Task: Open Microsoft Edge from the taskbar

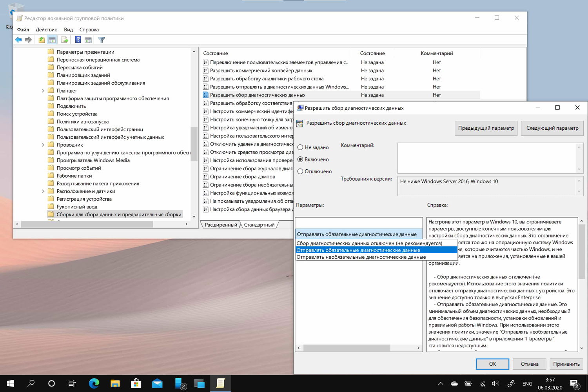Action: tap(94, 383)
